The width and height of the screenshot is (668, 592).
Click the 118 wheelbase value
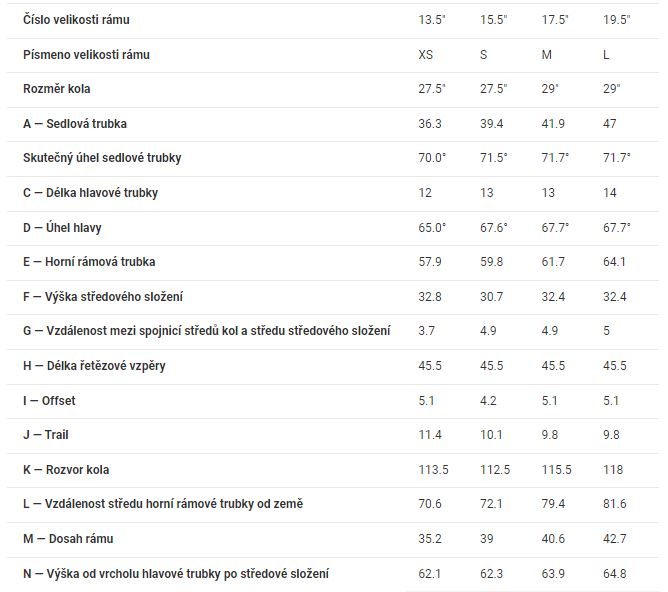(611, 469)
